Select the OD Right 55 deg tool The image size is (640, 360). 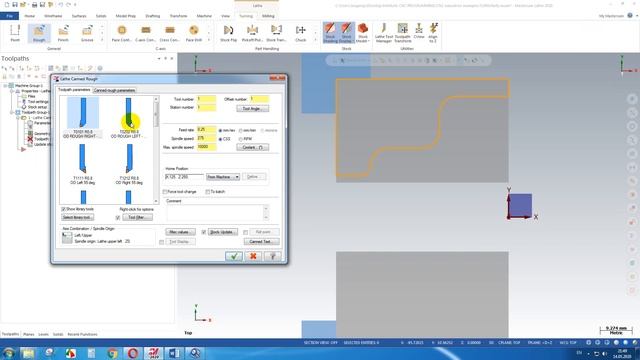point(129,164)
